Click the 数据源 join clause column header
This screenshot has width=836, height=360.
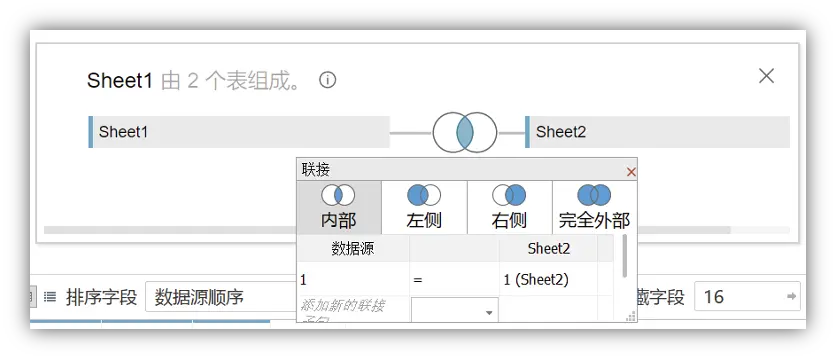click(x=353, y=249)
